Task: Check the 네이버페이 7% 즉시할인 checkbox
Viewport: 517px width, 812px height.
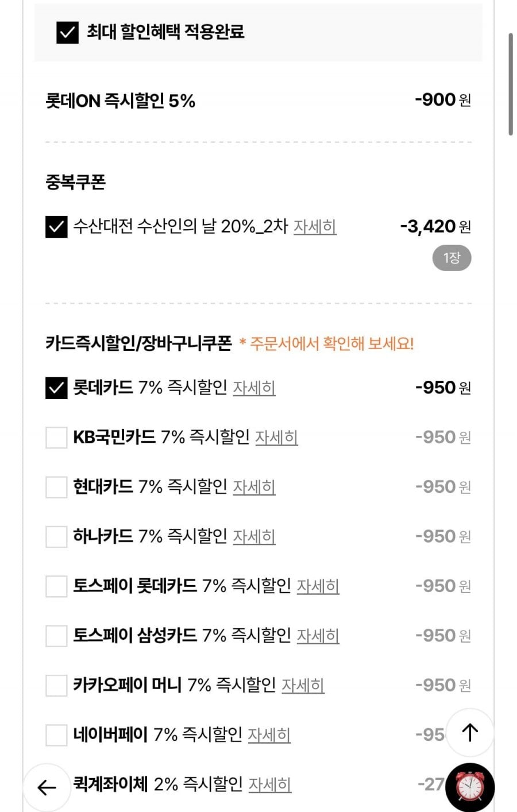Action: (x=56, y=734)
